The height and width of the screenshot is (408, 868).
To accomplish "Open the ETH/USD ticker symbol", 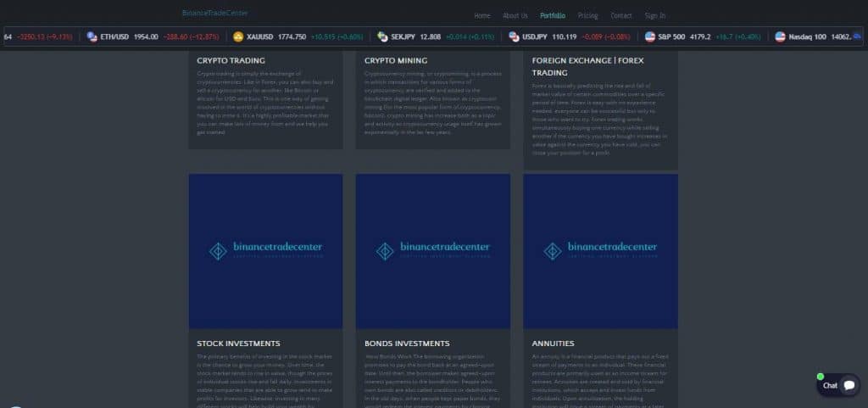I will click(114, 36).
